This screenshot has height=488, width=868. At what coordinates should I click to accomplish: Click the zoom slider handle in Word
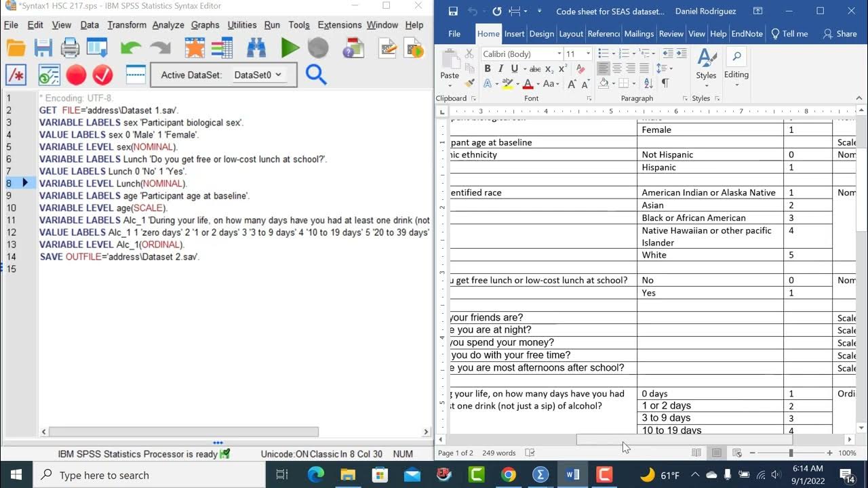(x=791, y=453)
